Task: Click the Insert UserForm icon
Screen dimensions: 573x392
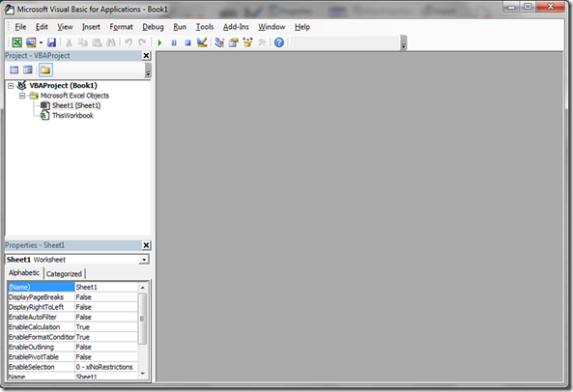Action: click(31, 42)
